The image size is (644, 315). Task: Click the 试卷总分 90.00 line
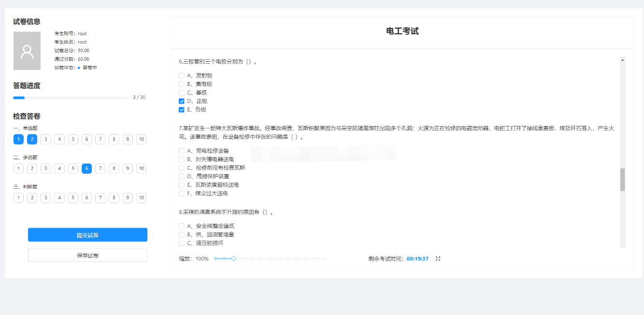(72, 51)
